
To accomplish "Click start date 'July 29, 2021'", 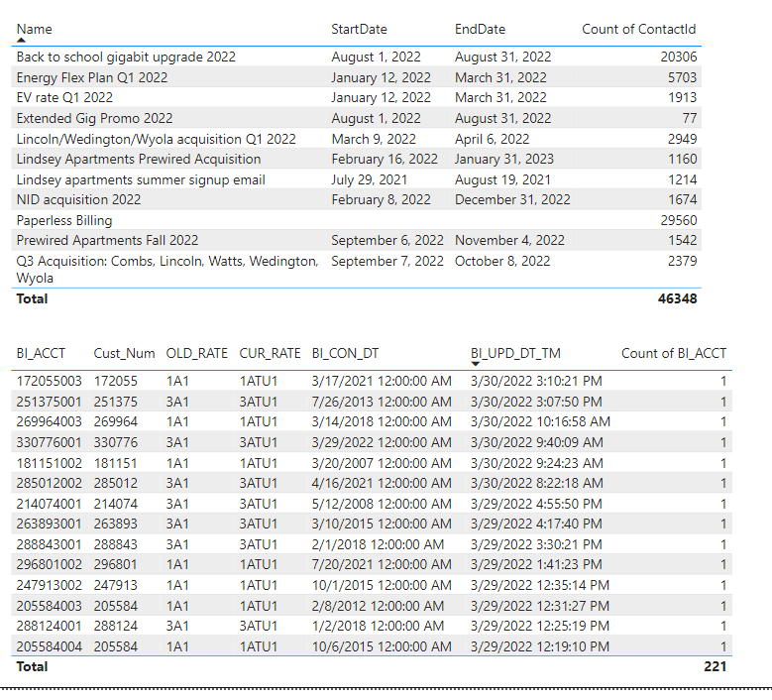I will [x=370, y=179].
